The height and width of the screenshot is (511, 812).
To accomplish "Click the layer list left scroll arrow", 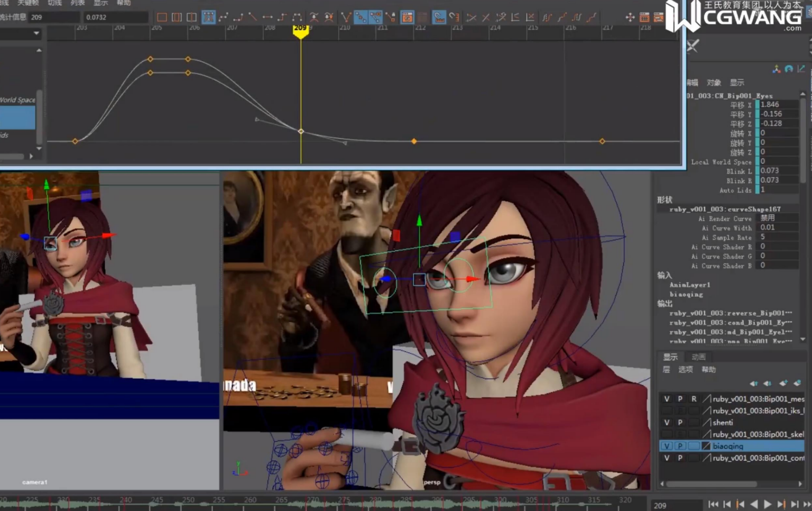I will (662, 483).
